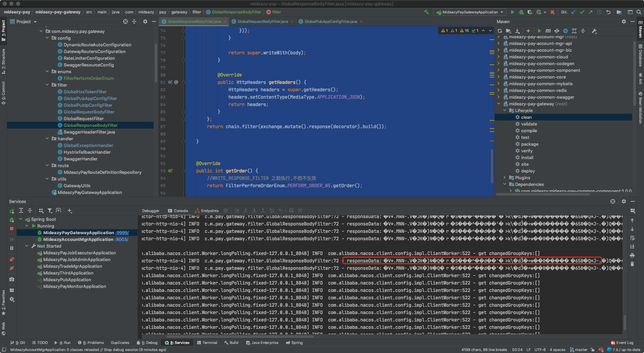
Task: Open the Endpoints tab in Services
Action: (207, 211)
